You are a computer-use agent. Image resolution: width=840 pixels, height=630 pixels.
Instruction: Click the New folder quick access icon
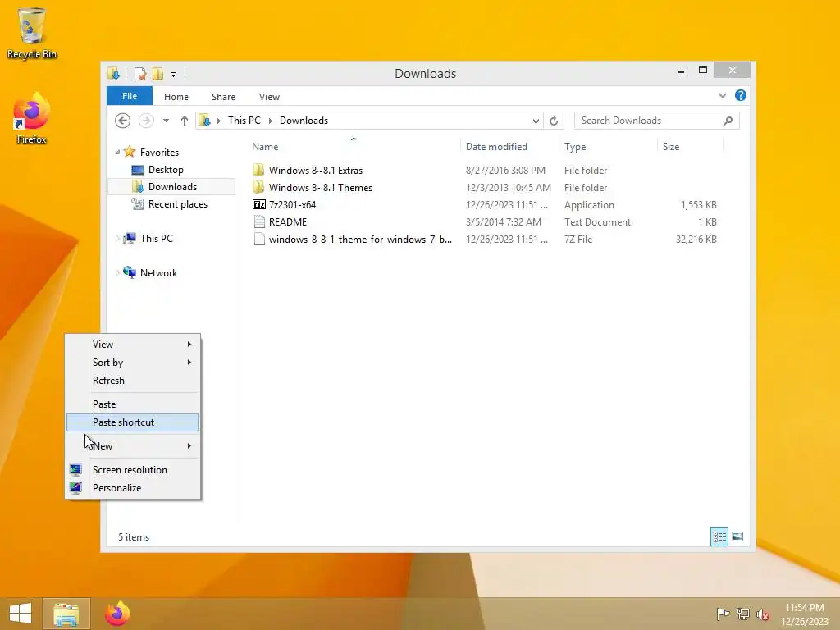coord(157,73)
